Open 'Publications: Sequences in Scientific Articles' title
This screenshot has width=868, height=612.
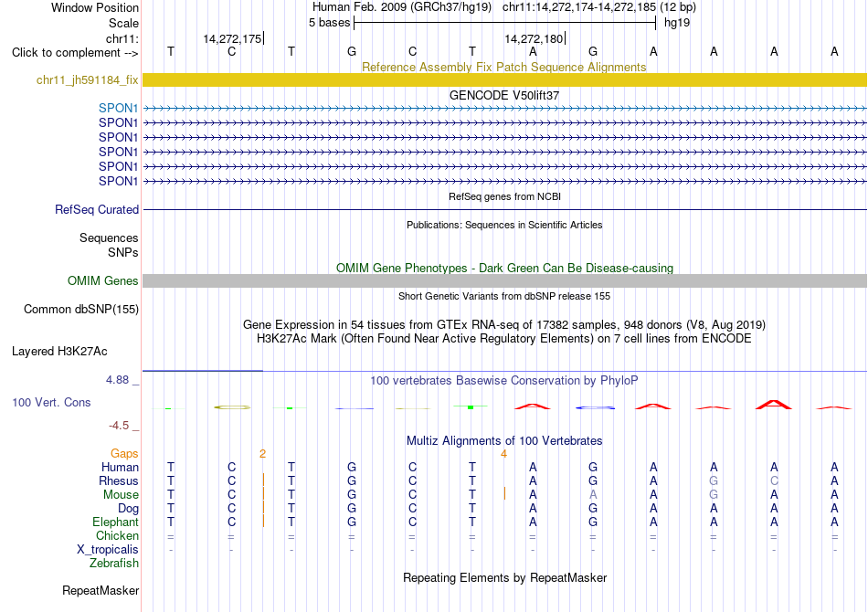[x=504, y=225]
